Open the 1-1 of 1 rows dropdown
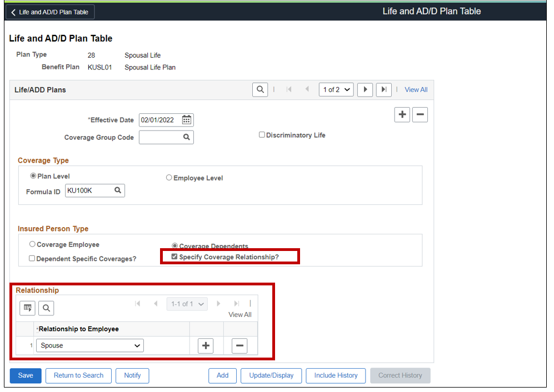 187,304
